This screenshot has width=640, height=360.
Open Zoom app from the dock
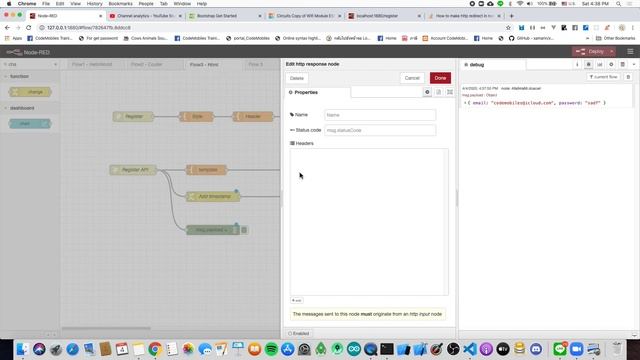576,349
